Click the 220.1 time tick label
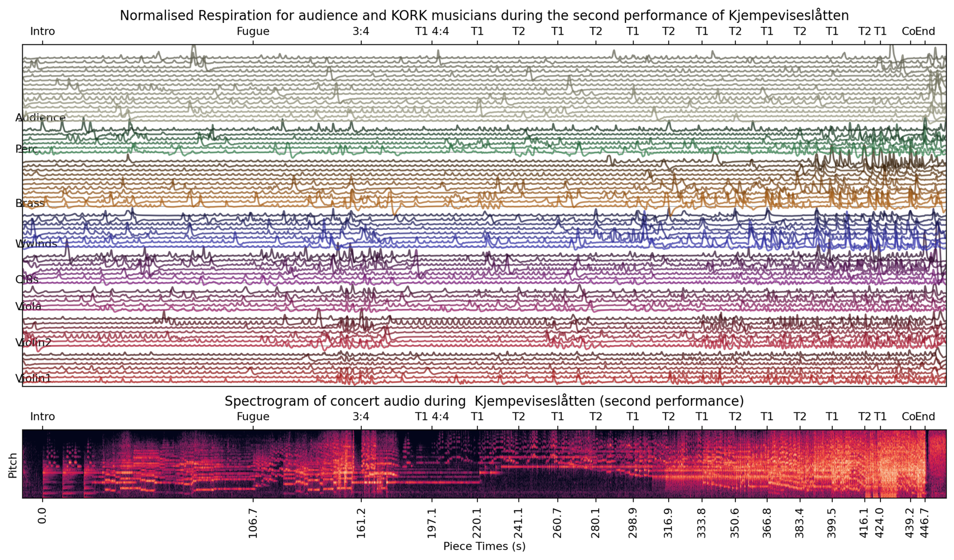 point(477,523)
